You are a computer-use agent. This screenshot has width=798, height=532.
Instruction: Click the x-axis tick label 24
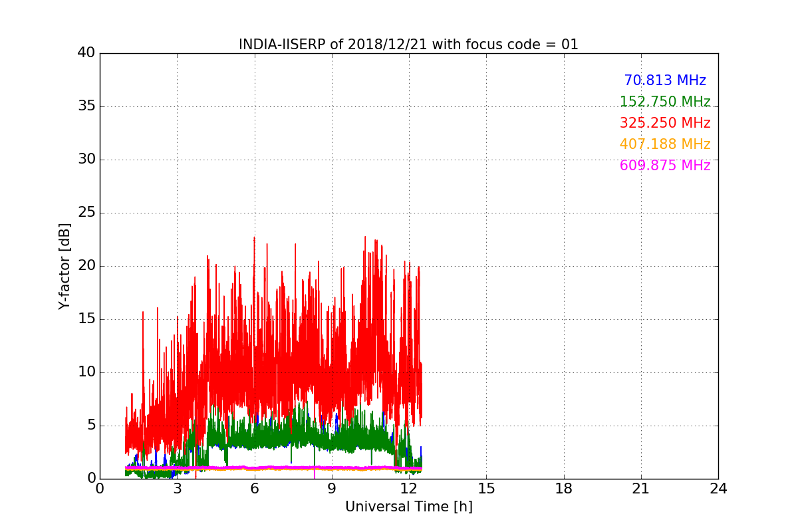point(718,488)
